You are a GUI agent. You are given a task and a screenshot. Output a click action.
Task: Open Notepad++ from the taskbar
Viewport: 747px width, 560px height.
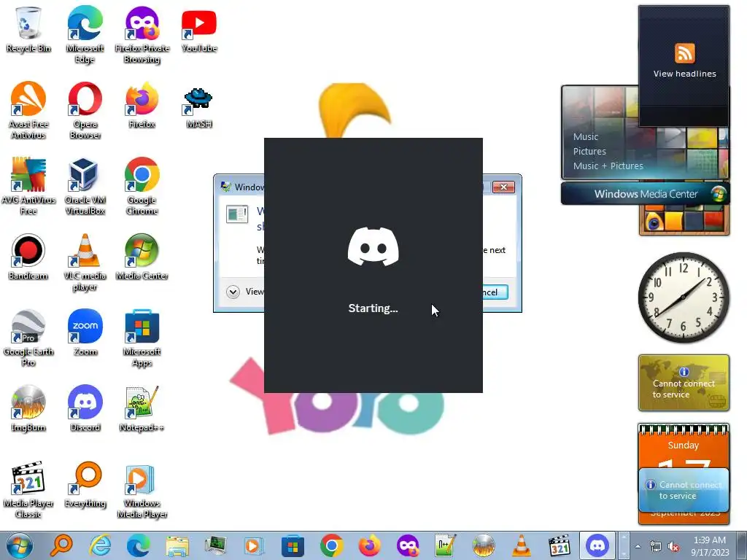tap(445, 545)
